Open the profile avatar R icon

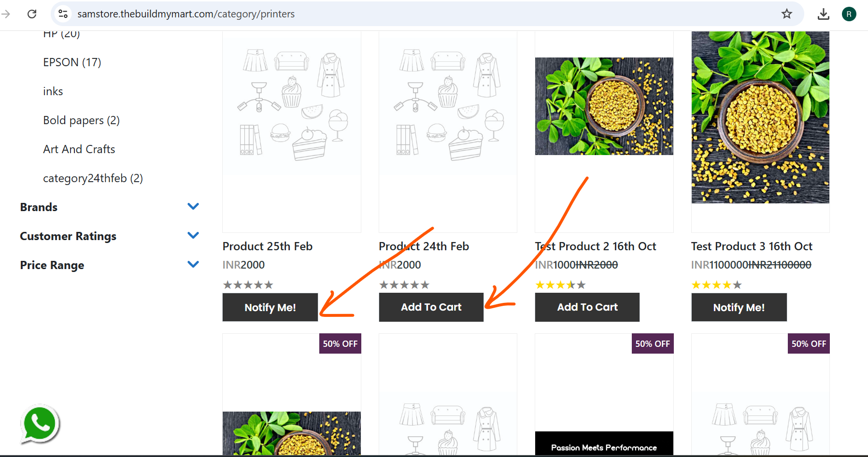pos(849,14)
